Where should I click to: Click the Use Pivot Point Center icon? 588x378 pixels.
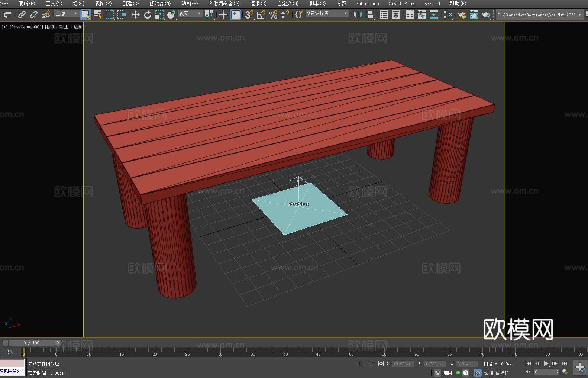(209, 14)
